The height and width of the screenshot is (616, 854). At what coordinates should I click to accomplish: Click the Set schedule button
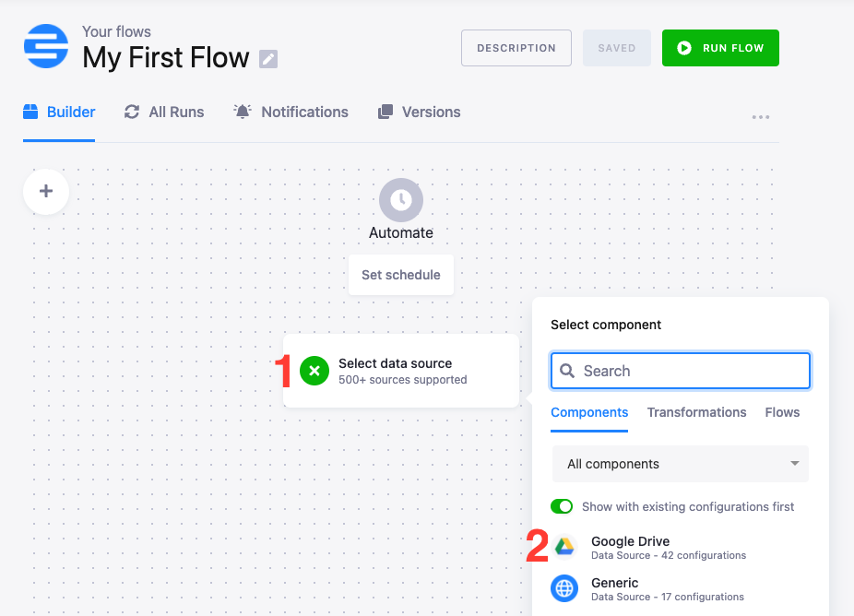(x=401, y=275)
